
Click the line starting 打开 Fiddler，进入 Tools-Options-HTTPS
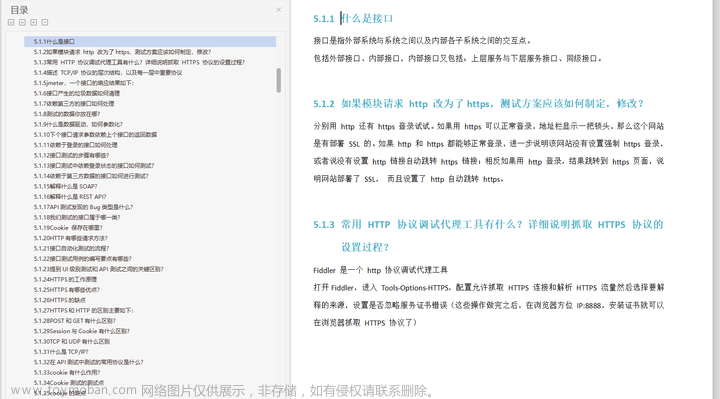[x=489, y=287]
